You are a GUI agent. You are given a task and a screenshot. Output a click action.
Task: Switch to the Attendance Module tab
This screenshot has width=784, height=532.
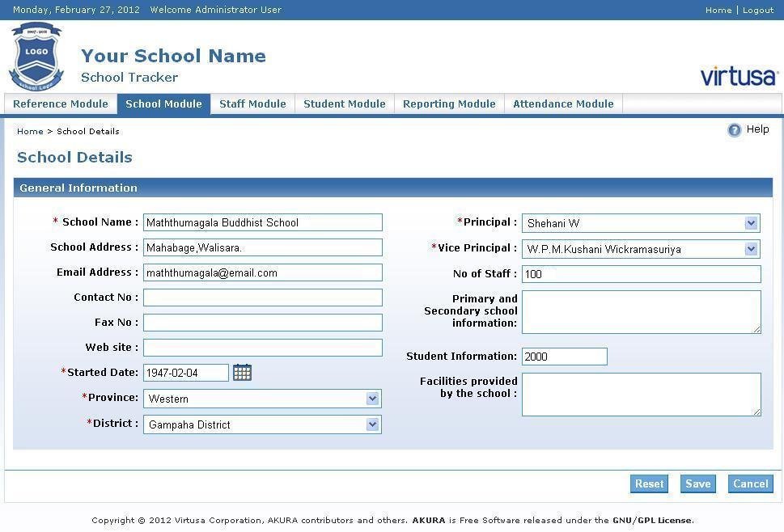click(x=562, y=103)
